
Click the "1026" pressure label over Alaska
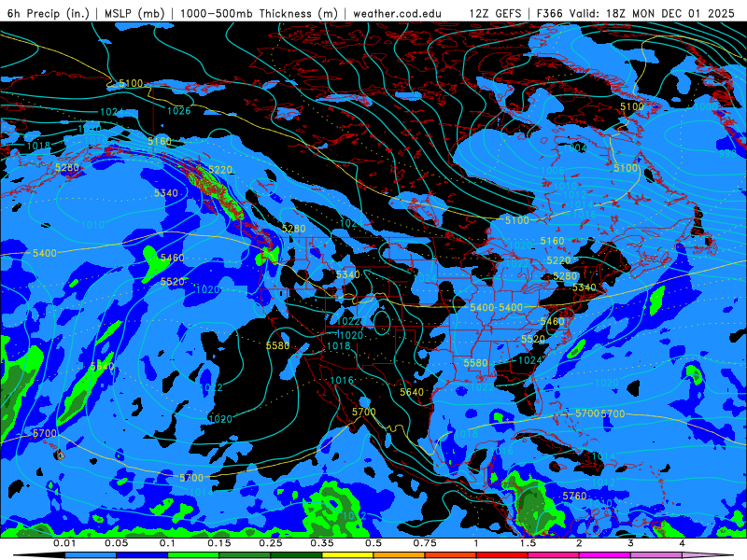(x=179, y=111)
